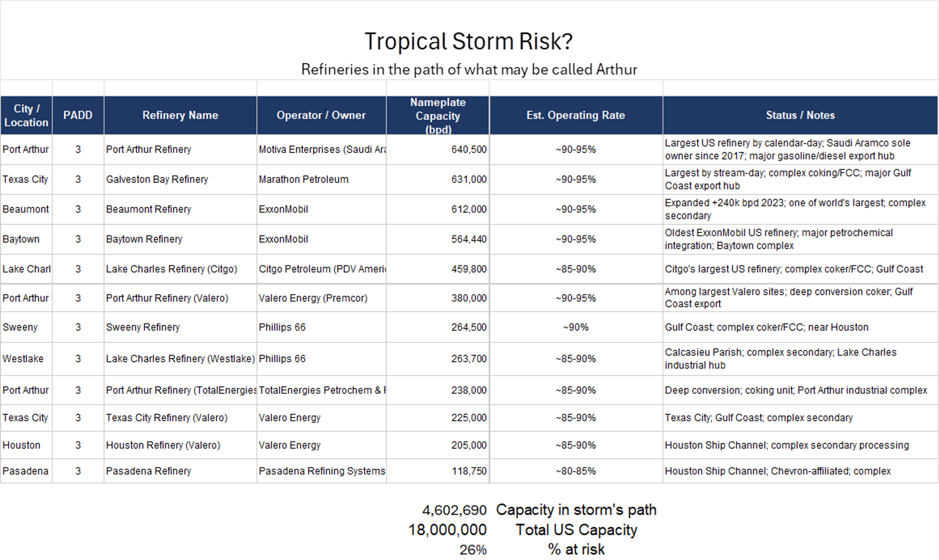The image size is (939, 560).
Task: Click 'Lake Charles Refinery (Westlake)' cell
Action: pos(180,358)
